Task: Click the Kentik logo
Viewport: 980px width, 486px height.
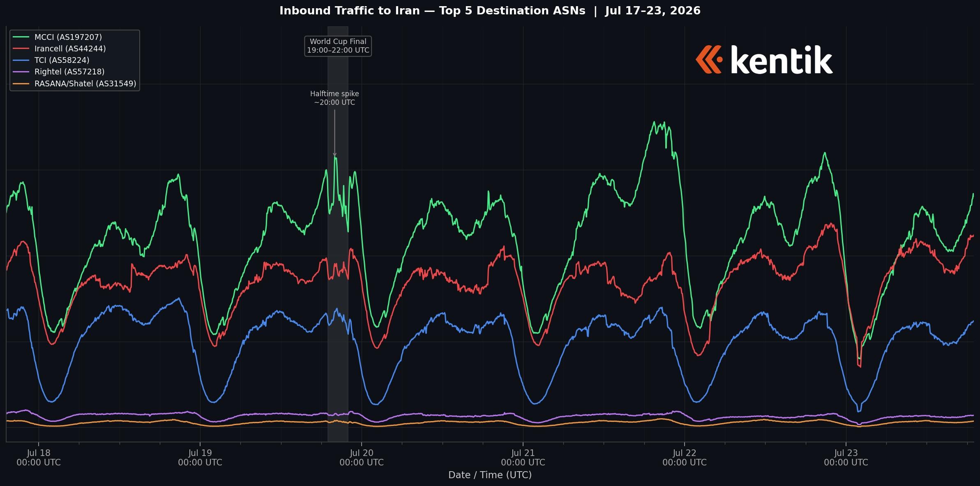Action: click(x=764, y=60)
